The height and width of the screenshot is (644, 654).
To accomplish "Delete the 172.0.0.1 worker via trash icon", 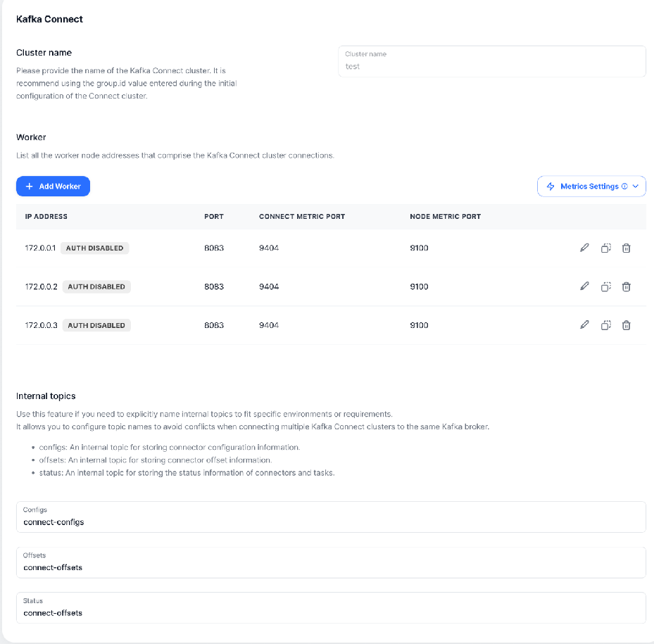I will pyautogui.click(x=627, y=248).
